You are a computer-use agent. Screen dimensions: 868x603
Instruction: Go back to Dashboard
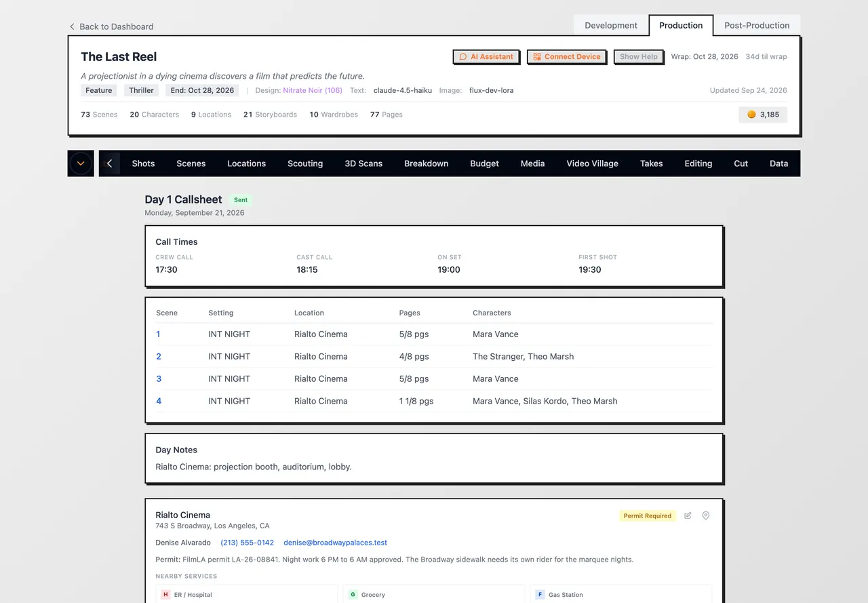(x=111, y=26)
